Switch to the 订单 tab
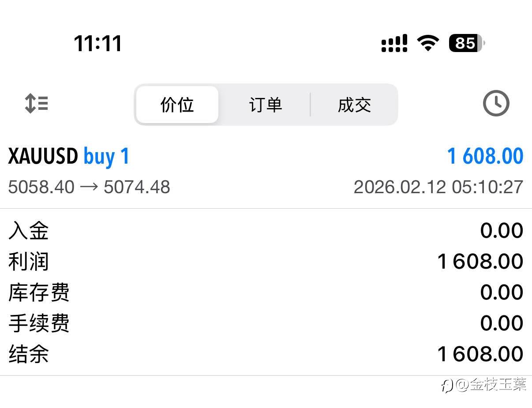This screenshot has height=408, width=532. coord(265,105)
